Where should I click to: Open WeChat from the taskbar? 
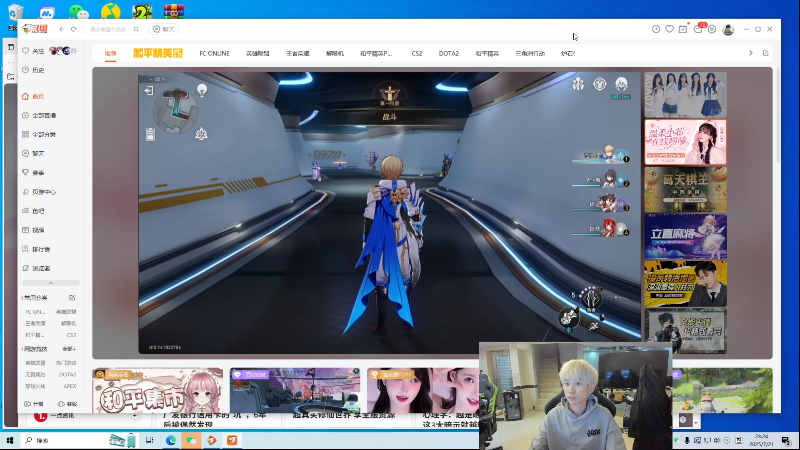click(x=191, y=440)
